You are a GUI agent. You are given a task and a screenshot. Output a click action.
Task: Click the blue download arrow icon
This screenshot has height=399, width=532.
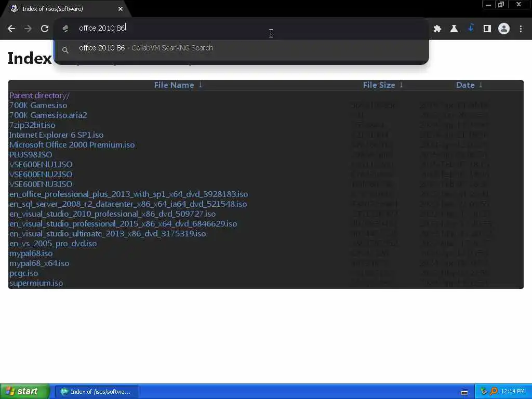(x=471, y=28)
